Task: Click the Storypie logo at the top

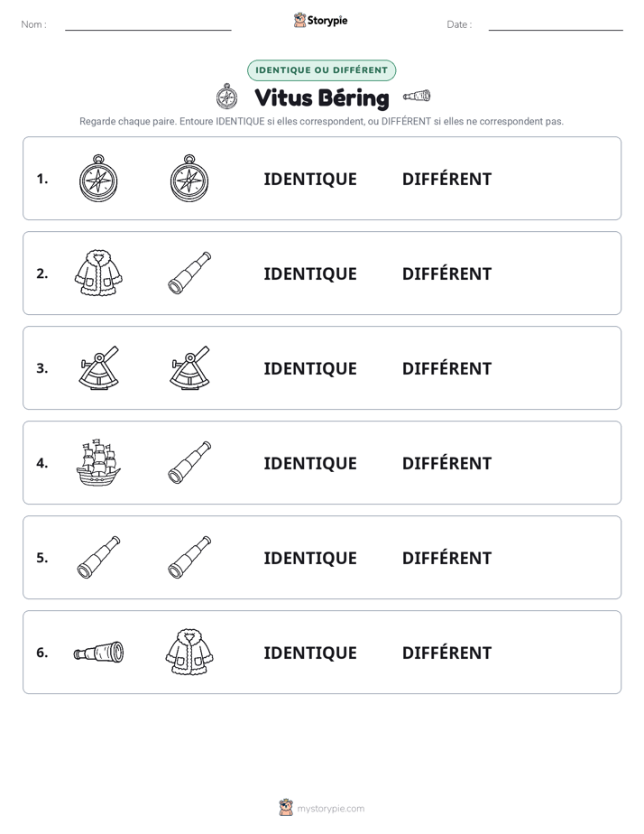Action: pos(321,20)
